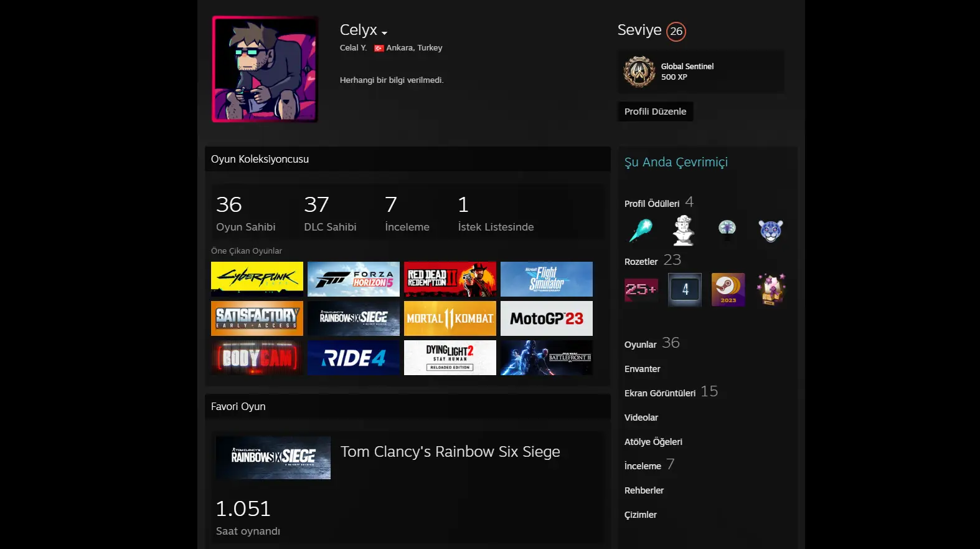Open the Dying Light 2 game banner
This screenshot has width=980, height=549.
(x=450, y=358)
